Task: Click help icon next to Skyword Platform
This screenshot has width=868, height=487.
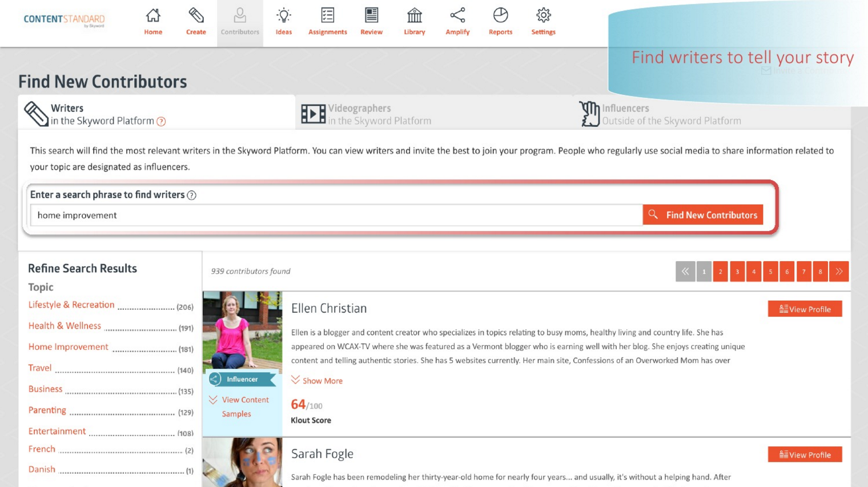Action: coord(161,121)
